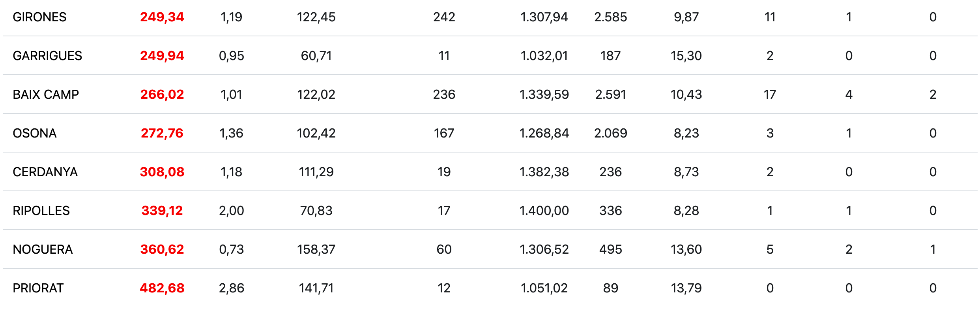Select the 242 cell in GIRONES row
This screenshot has height=309, width=980.
444,17
